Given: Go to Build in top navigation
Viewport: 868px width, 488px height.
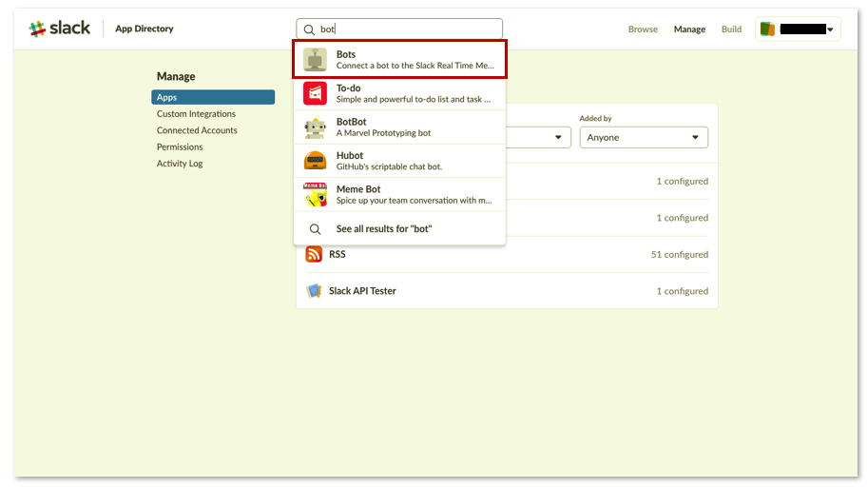Looking at the screenshot, I should point(731,29).
